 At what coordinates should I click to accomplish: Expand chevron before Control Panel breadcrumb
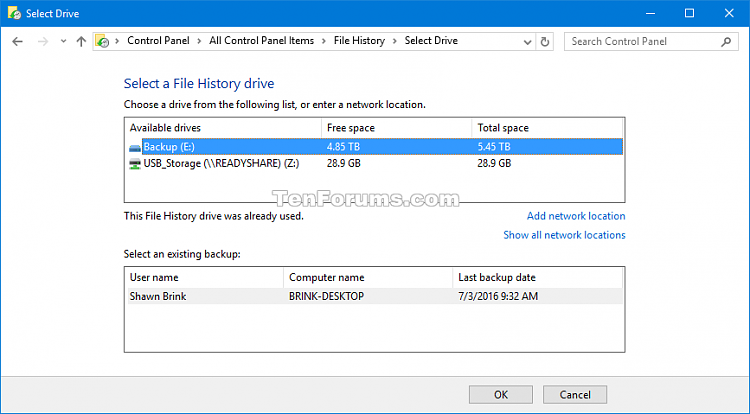[118, 41]
